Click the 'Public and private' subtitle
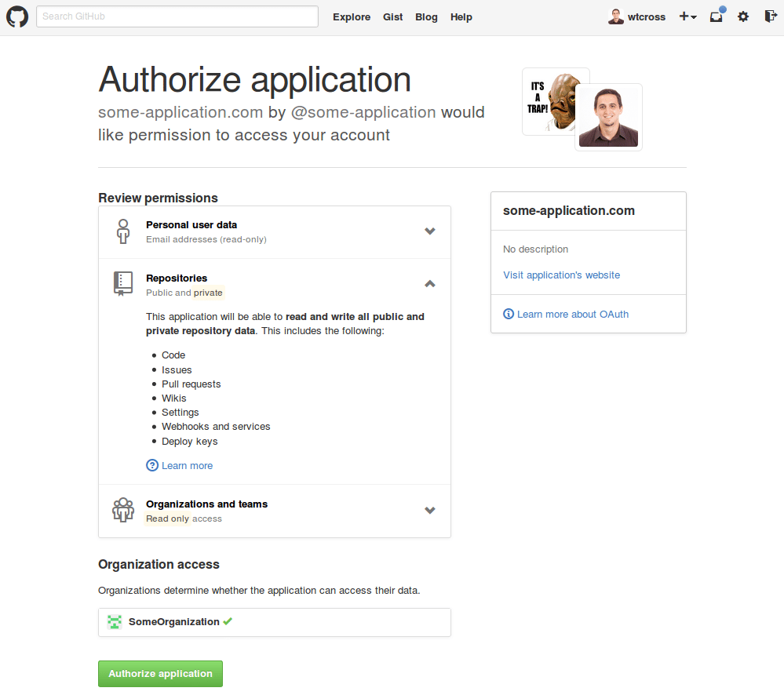Screen dimensions: 784x695 click(184, 293)
